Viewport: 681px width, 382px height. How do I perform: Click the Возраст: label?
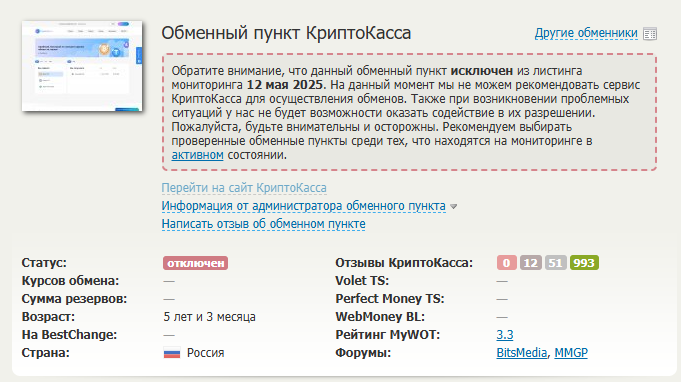coord(48,317)
